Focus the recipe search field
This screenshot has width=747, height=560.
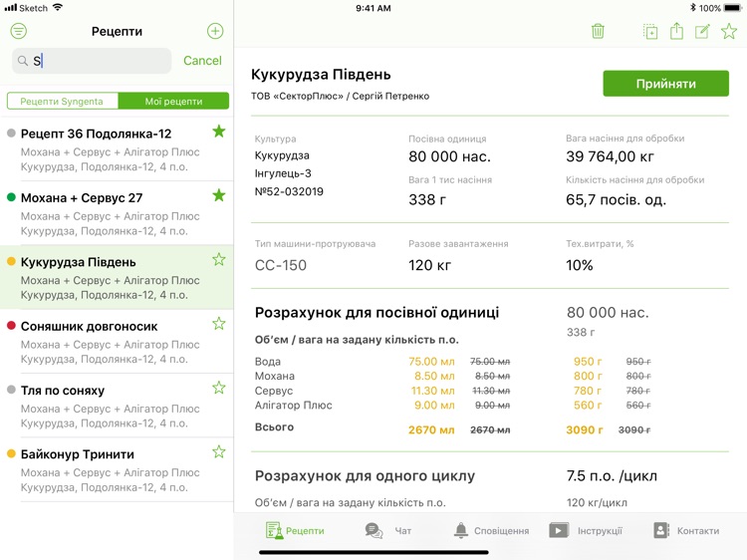92,61
